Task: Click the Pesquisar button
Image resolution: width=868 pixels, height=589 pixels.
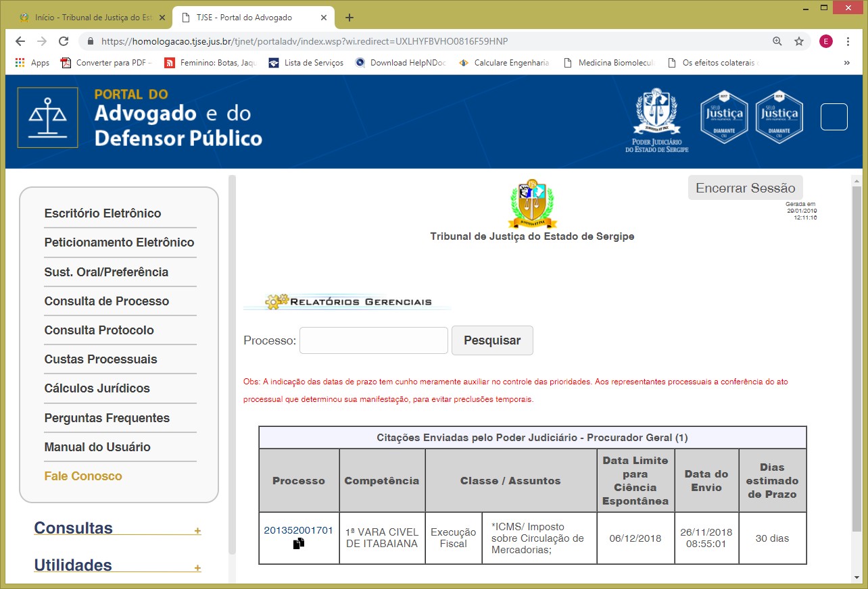Action: pos(491,340)
